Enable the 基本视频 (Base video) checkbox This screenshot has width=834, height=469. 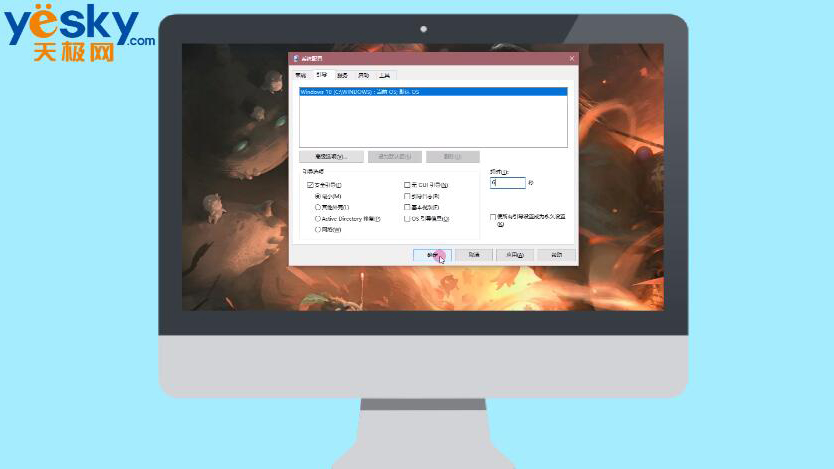click(407, 207)
